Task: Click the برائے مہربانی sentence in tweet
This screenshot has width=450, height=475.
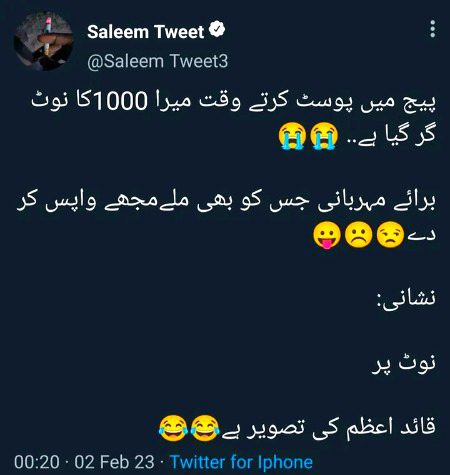Action: (x=226, y=218)
